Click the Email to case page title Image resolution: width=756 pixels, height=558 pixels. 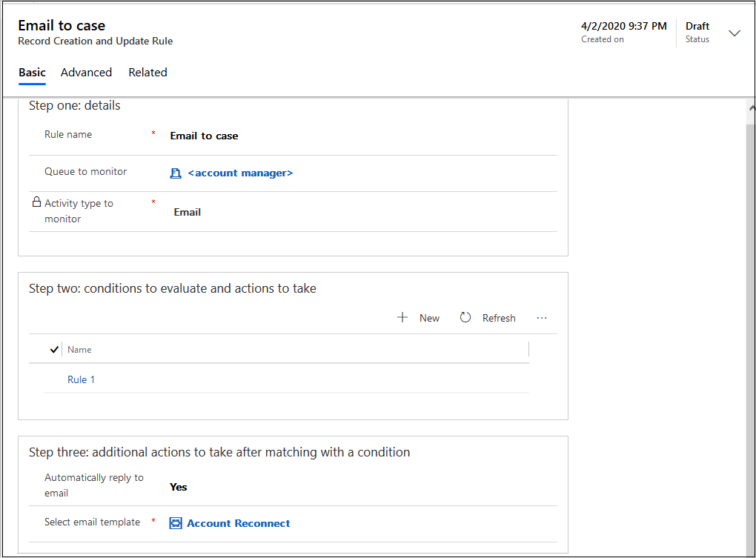tap(62, 25)
